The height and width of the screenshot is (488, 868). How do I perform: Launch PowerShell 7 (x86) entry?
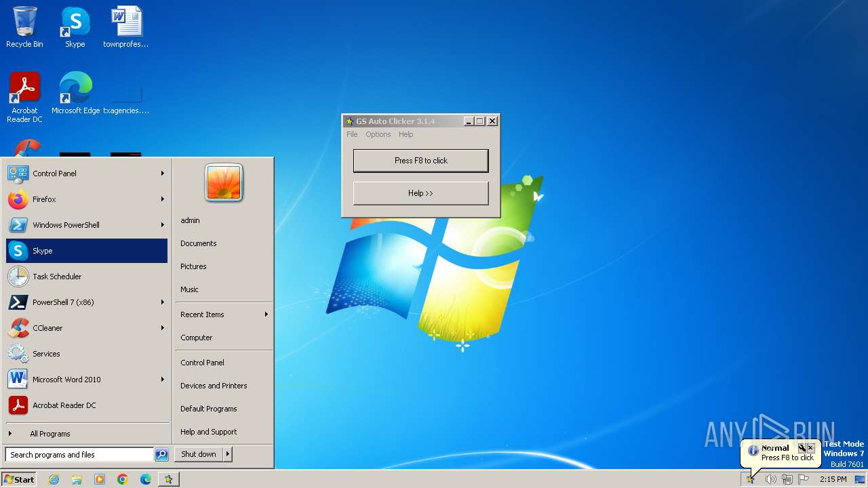coord(87,302)
